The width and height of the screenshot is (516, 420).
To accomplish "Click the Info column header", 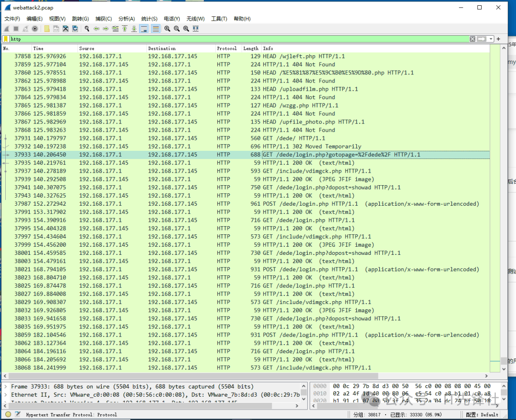I will pos(269,48).
